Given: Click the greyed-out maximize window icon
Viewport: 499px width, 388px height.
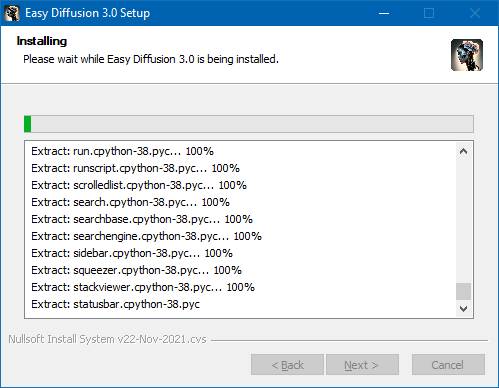Looking at the screenshot, I should pos(429,13).
